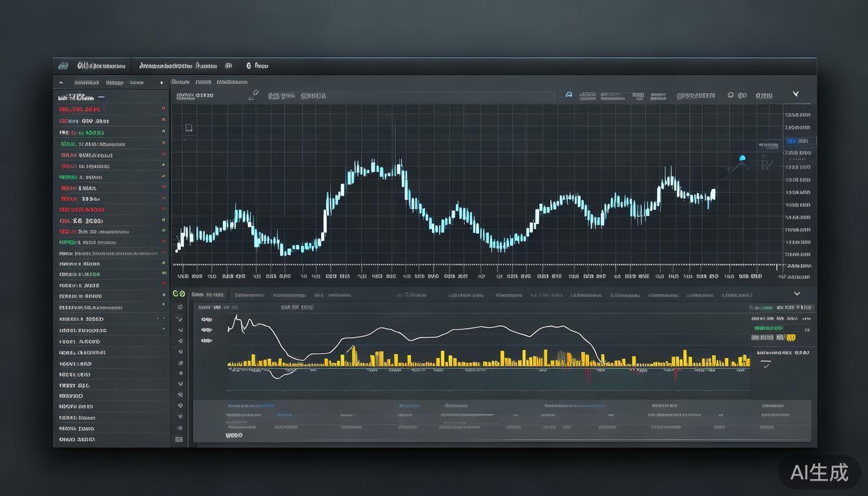Collapse the indicator panel using its right chevron

[796, 293]
